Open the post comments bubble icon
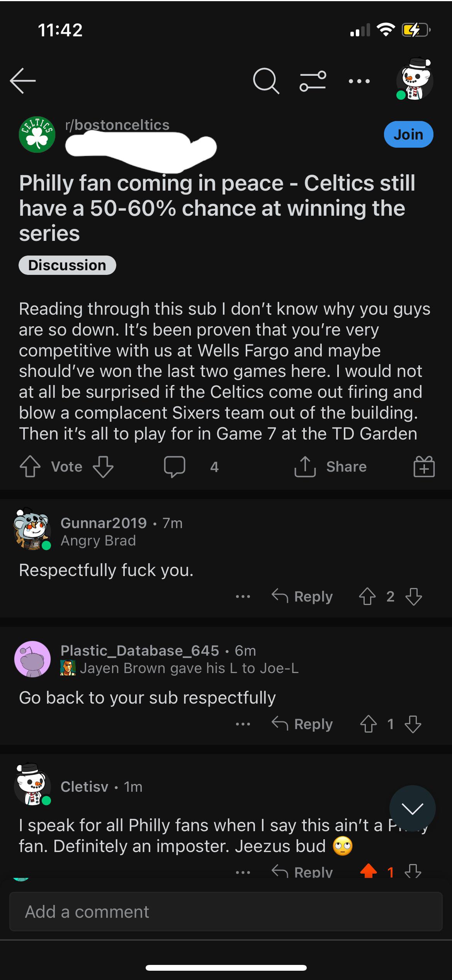The height and width of the screenshot is (980, 452). tap(175, 467)
